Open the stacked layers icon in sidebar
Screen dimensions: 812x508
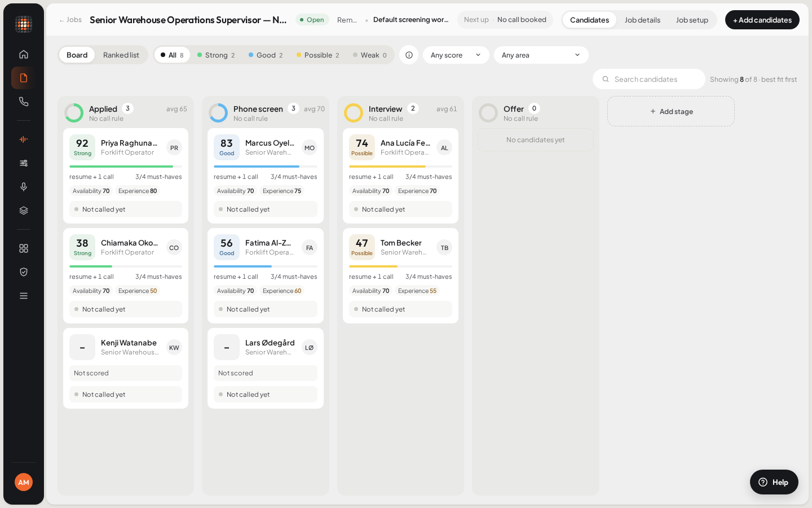coord(24,211)
